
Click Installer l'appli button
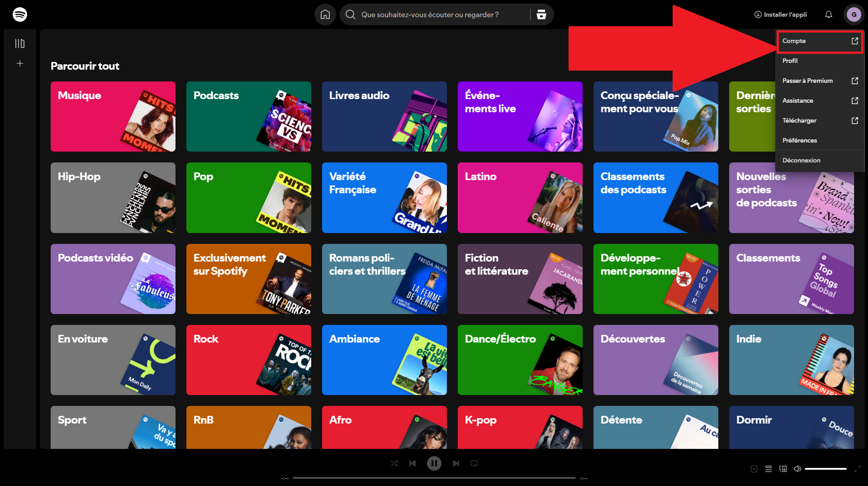coord(780,14)
